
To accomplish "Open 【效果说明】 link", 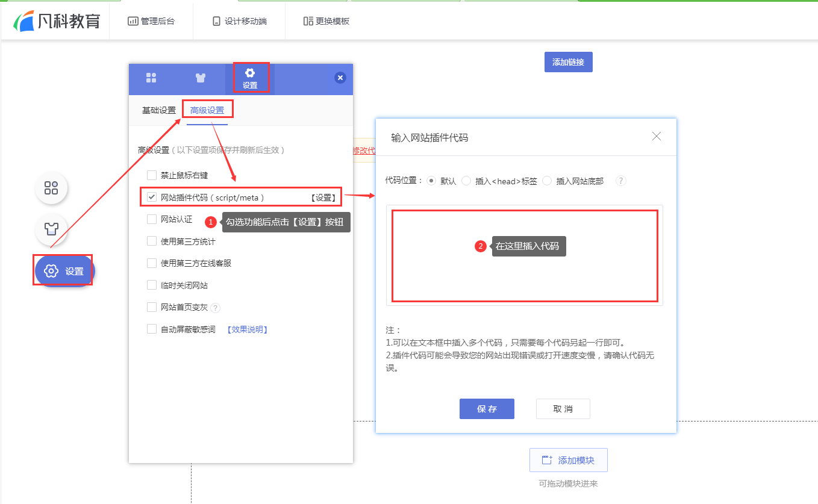I will (247, 329).
